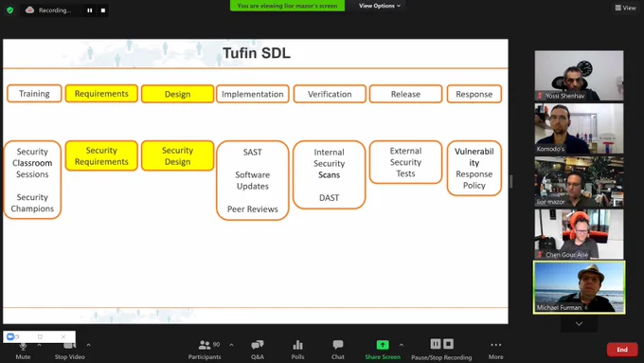Click the Software Updates text

pos(253,180)
